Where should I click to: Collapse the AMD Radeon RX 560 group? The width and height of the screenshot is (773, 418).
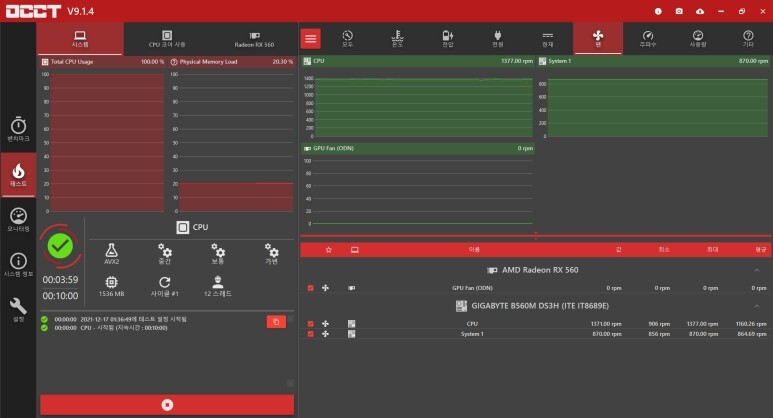coord(755,270)
